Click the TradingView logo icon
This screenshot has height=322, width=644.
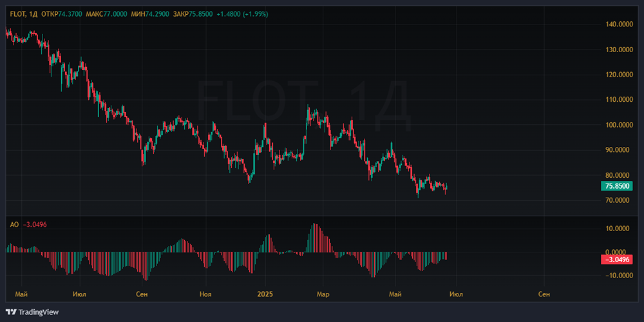(x=11, y=312)
